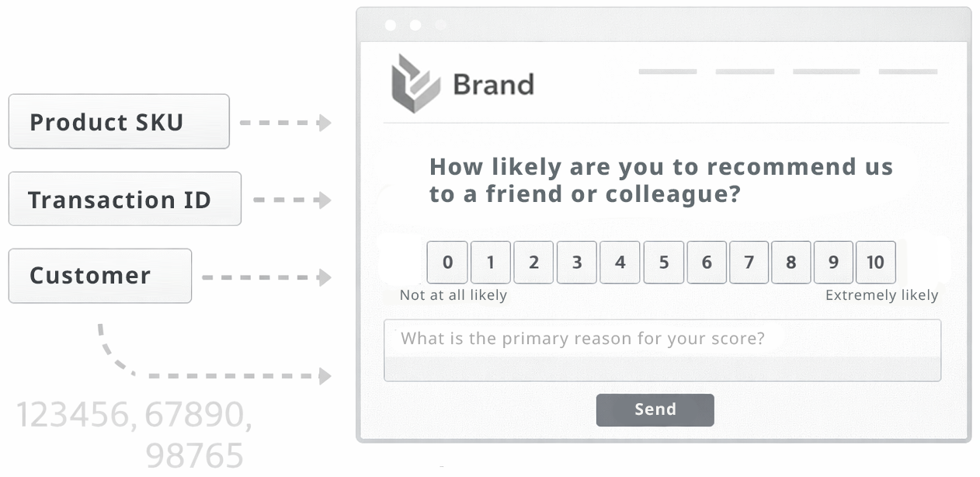Click the middle window dot

[x=415, y=24]
